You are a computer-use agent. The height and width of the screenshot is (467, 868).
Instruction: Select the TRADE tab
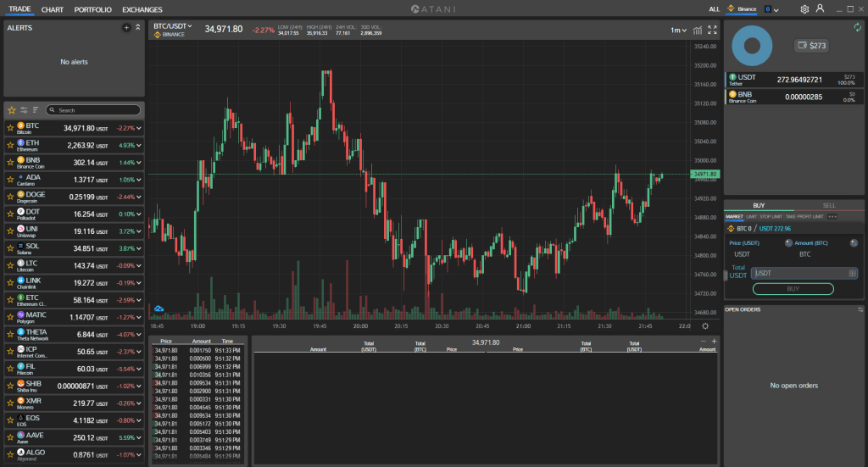(x=19, y=8)
